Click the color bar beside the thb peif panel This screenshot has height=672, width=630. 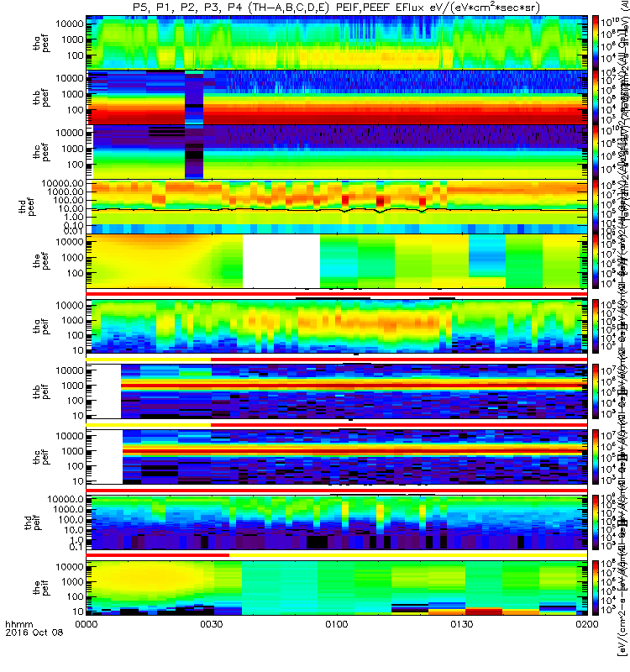point(596,391)
